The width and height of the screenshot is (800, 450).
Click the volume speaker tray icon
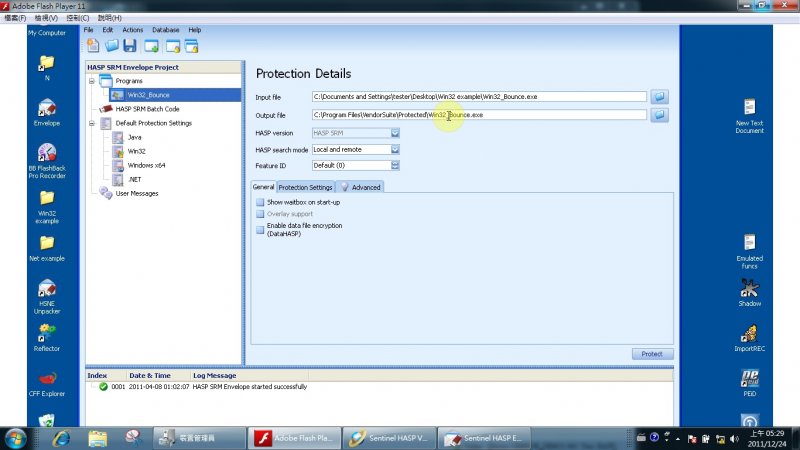click(734, 439)
